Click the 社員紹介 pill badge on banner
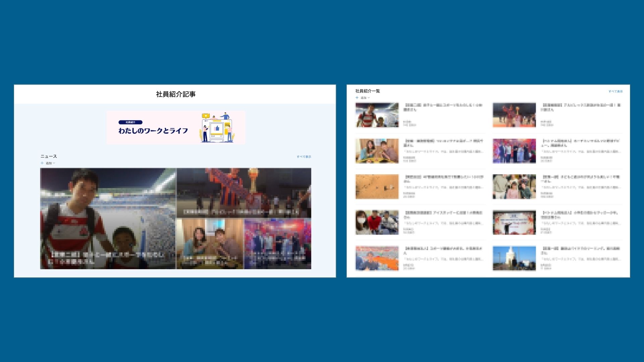The image size is (644, 362). click(x=130, y=122)
